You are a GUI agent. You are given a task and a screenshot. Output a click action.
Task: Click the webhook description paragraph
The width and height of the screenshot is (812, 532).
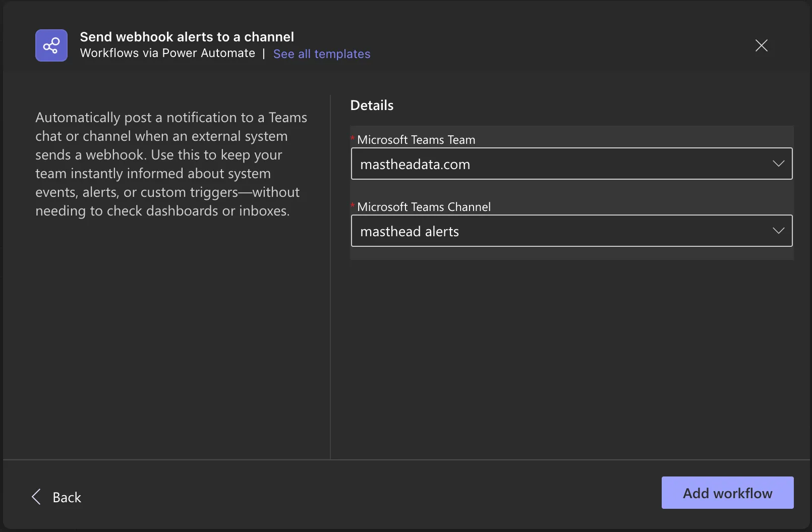click(x=171, y=164)
